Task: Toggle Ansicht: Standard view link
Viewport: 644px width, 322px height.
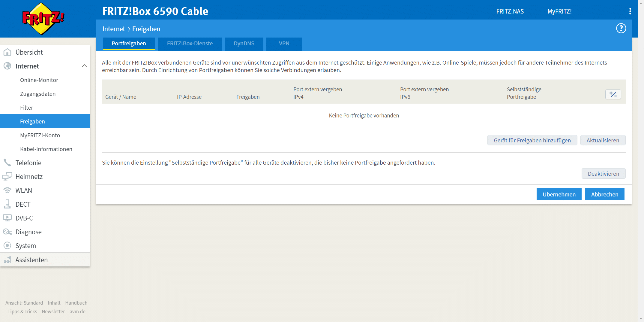Action: [x=24, y=303]
